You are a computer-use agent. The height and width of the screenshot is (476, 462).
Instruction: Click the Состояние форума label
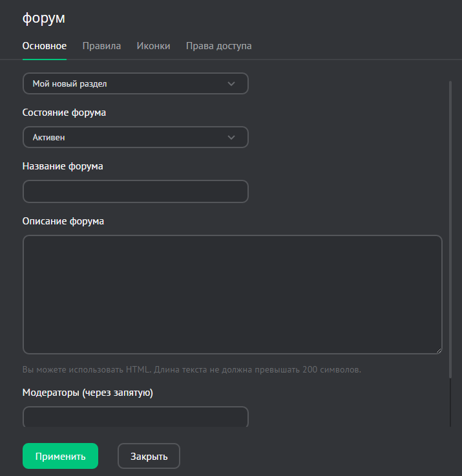click(x=64, y=112)
